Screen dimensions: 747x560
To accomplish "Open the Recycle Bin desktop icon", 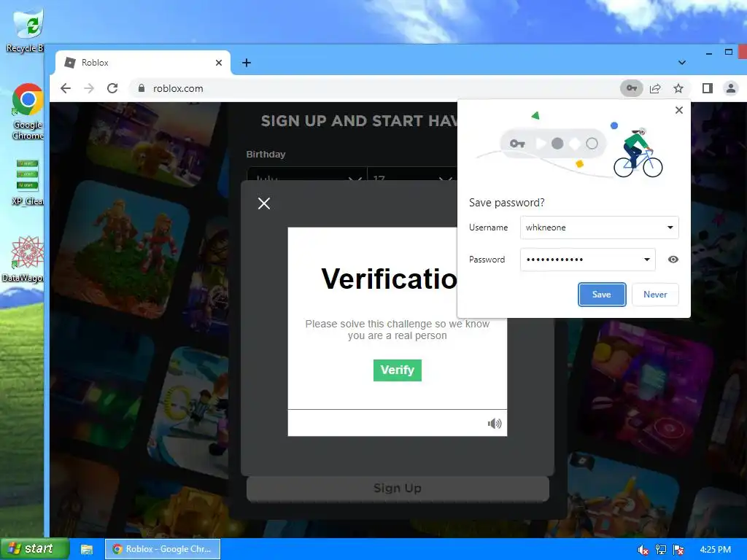I will coord(26,31).
